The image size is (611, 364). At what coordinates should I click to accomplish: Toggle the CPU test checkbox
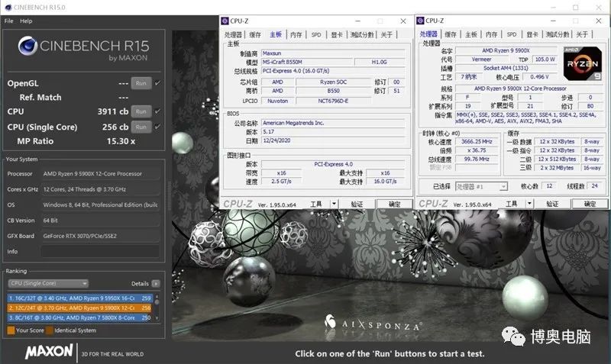point(157,111)
